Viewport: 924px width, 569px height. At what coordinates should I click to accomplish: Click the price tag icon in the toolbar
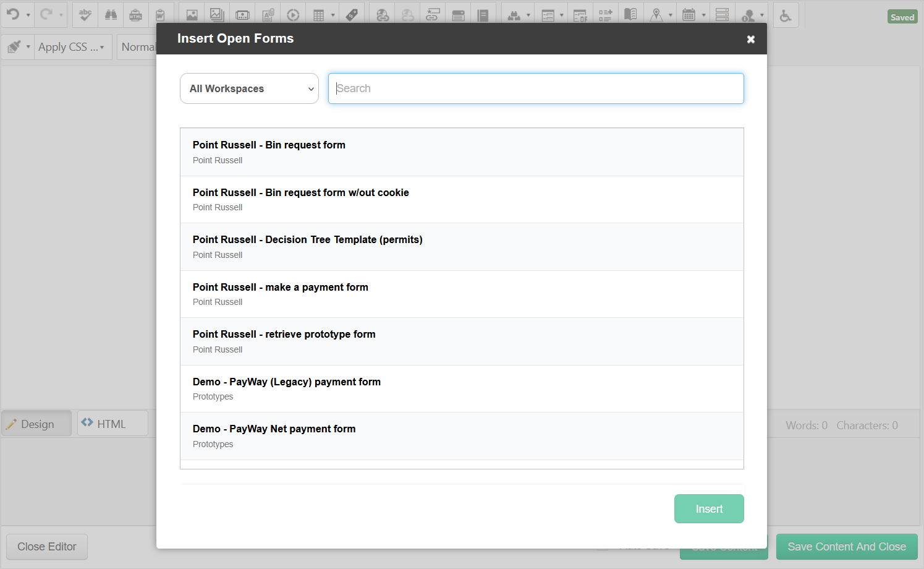tap(352, 14)
